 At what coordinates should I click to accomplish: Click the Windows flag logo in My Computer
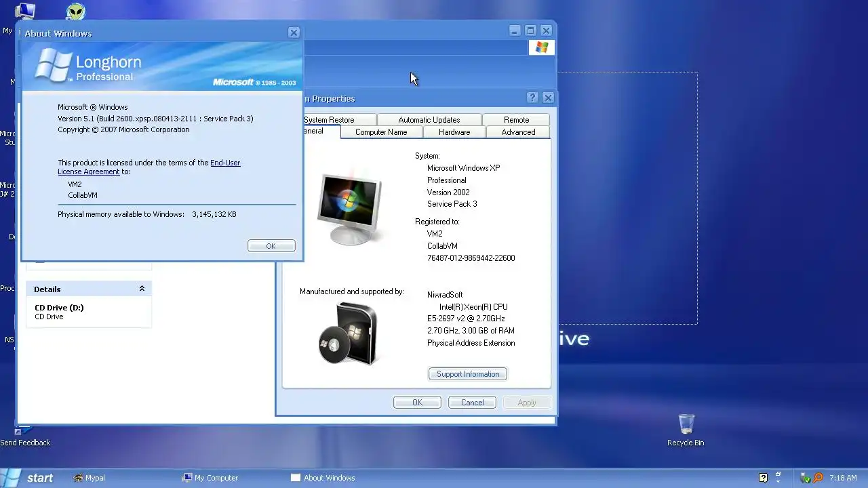click(x=541, y=47)
